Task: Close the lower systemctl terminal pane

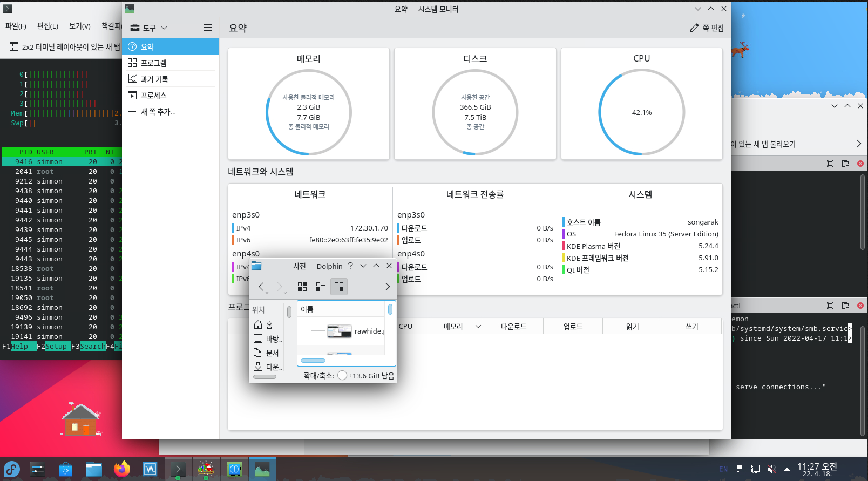Action: coord(860,306)
